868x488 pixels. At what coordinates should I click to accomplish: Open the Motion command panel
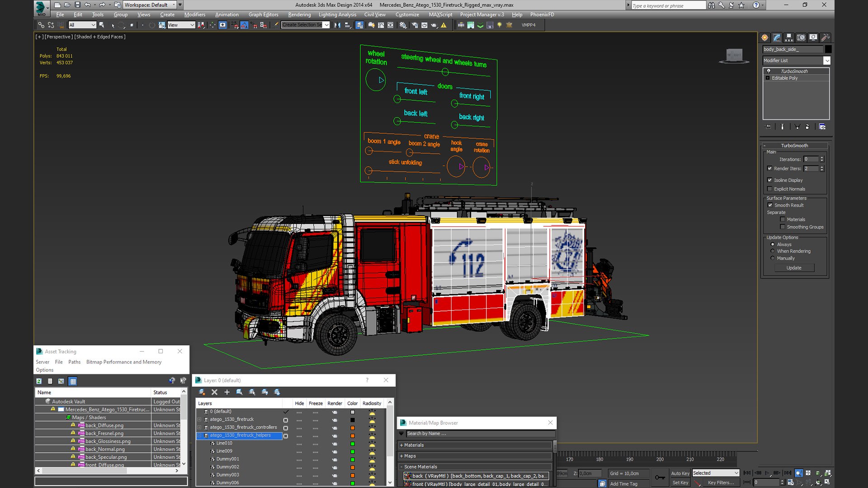click(x=801, y=38)
